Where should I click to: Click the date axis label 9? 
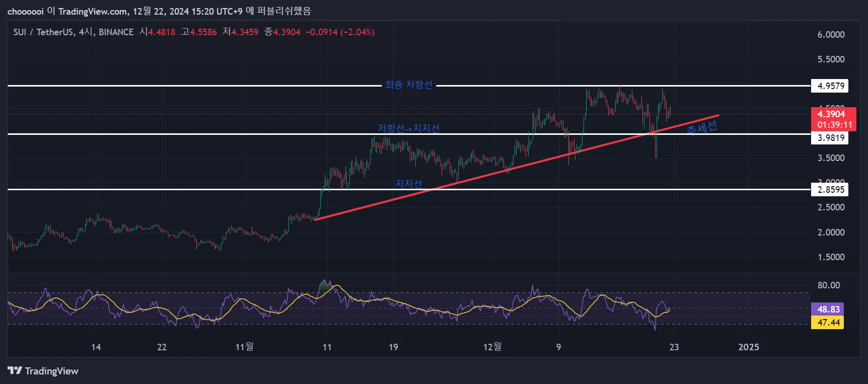558,347
